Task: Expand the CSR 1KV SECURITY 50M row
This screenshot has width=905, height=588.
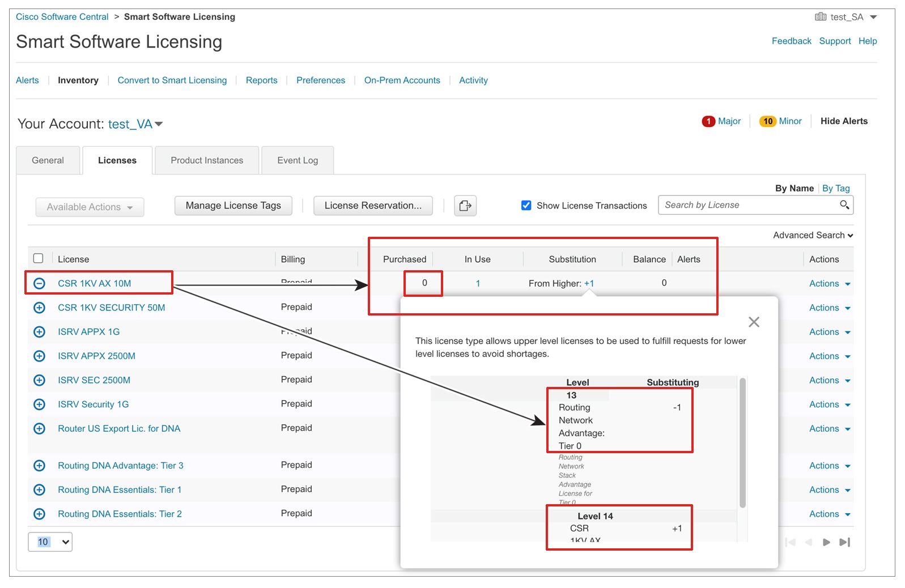Action: 39,308
